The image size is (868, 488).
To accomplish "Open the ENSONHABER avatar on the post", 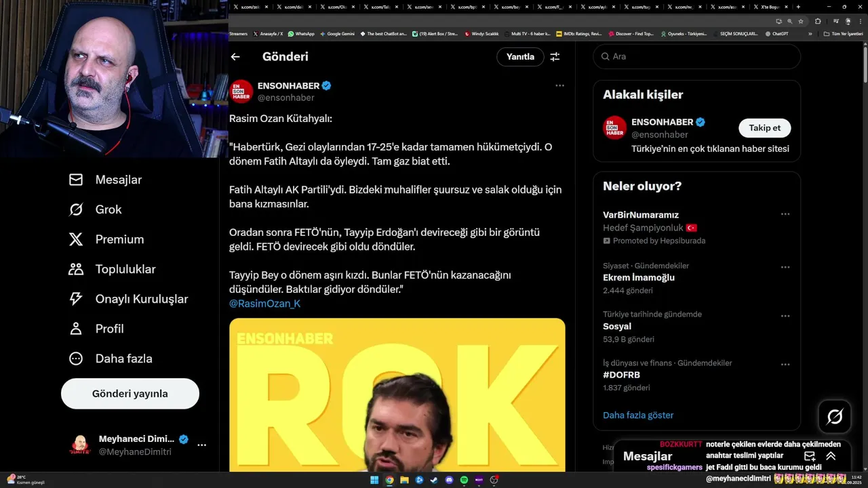I will (x=241, y=91).
